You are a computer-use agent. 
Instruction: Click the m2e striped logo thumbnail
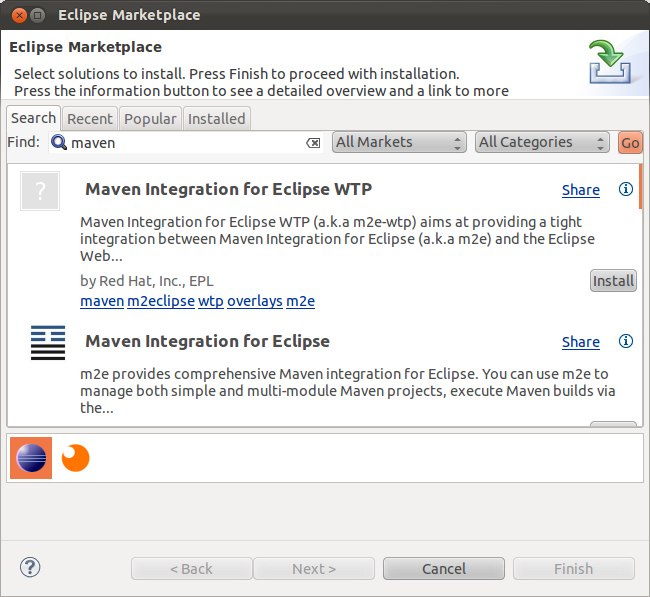tap(47, 343)
